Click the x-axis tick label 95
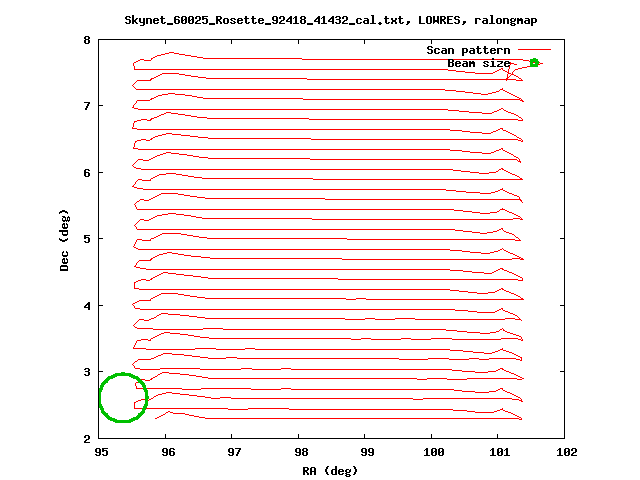 [101, 452]
